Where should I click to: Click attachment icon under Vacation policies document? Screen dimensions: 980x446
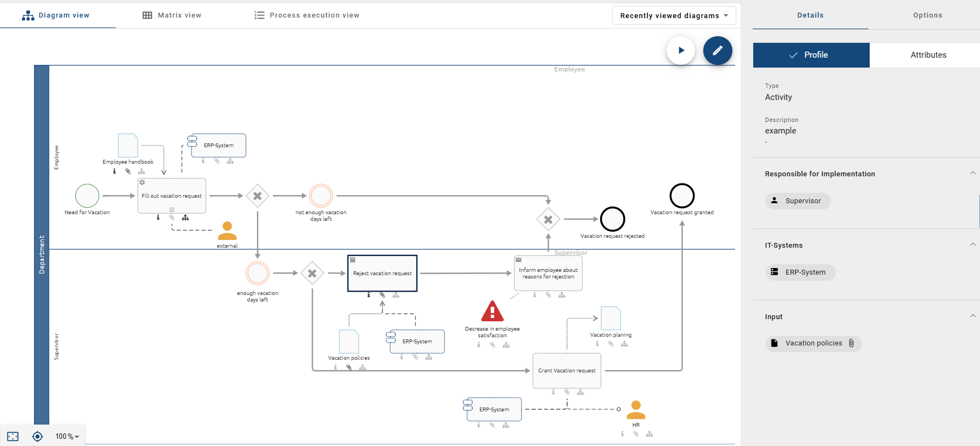[x=349, y=367]
